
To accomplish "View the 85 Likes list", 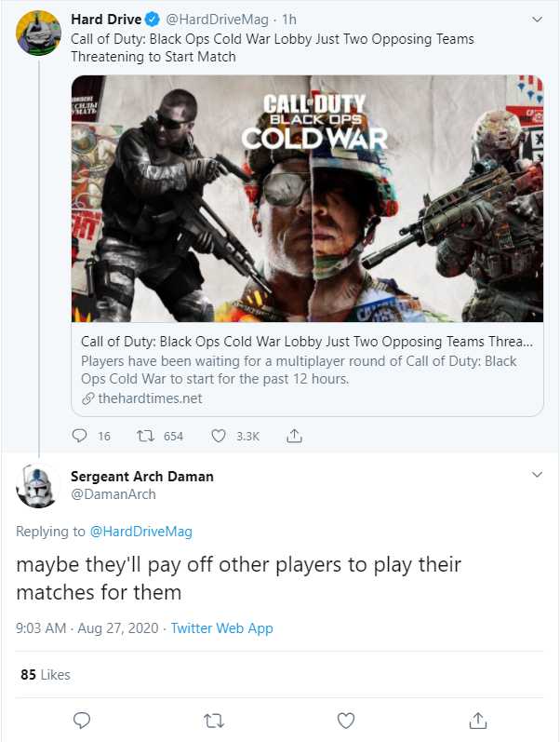I will tap(45, 674).
